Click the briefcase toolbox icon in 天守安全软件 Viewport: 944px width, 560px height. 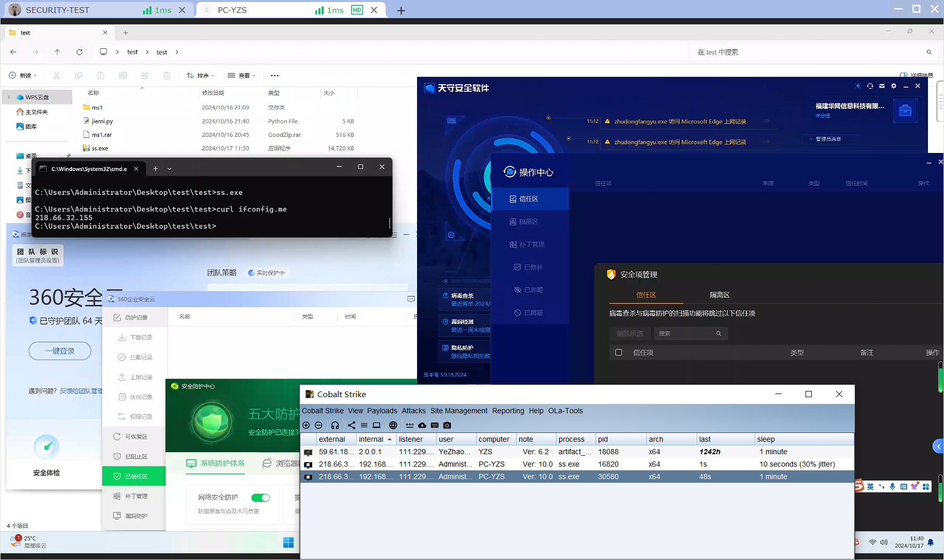(x=905, y=111)
